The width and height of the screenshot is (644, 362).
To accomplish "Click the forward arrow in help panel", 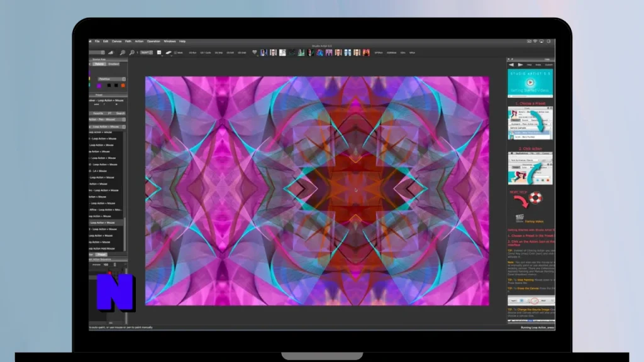I will click(x=520, y=65).
